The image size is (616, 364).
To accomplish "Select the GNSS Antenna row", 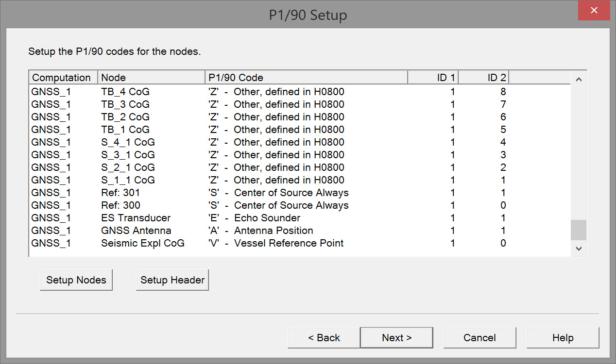I will tap(136, 231).
